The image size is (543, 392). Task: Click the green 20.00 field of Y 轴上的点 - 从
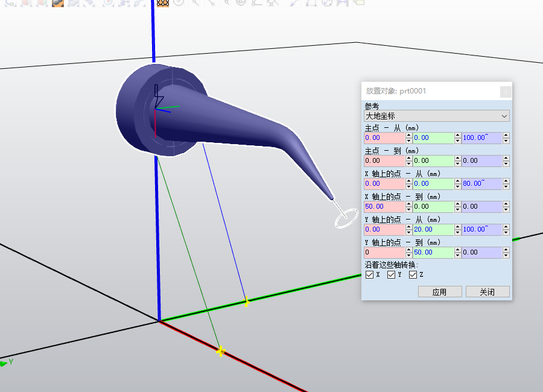[433, 229]
